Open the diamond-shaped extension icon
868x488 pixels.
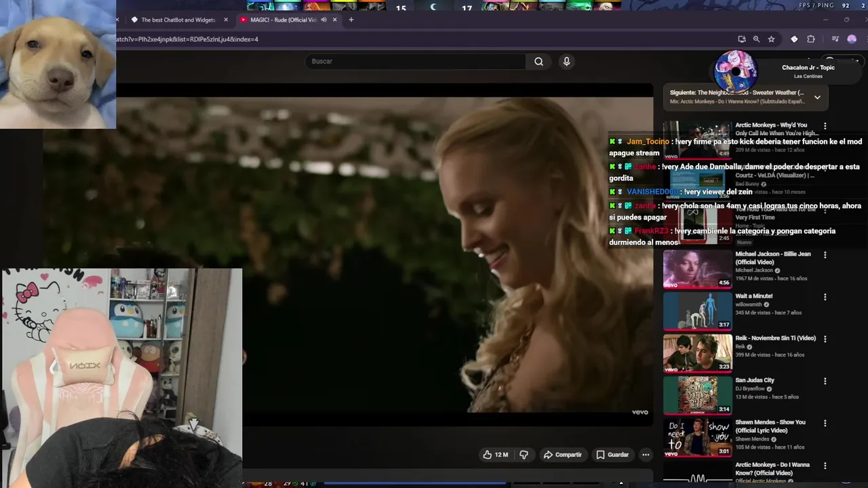point(794,39)
